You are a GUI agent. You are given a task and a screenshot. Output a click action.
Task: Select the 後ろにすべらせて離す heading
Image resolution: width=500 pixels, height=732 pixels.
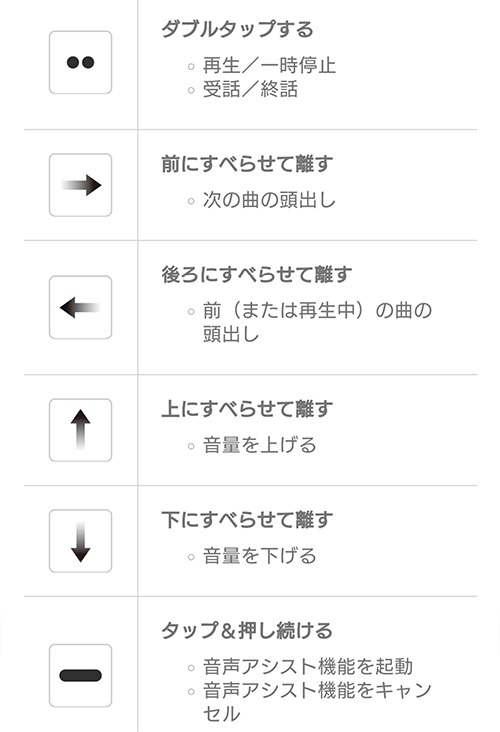[256, 274]
